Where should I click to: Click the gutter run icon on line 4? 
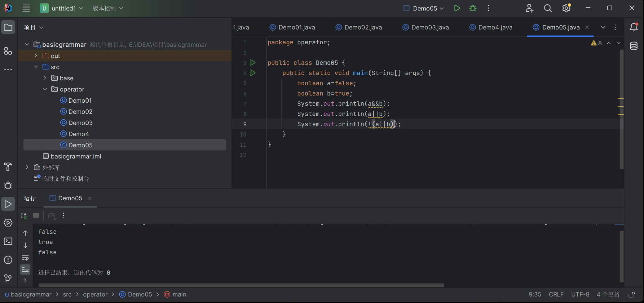click(x=253, y=73)
